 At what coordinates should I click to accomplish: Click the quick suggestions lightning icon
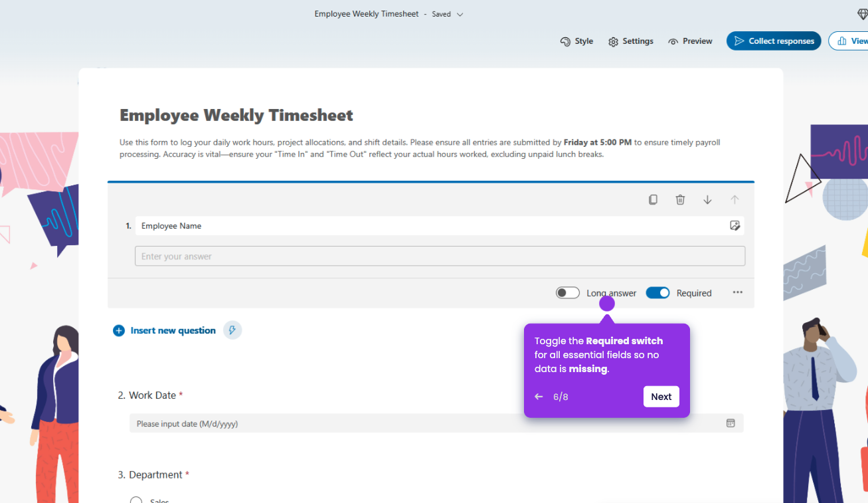pyautogui.click(x=232, y=330)
